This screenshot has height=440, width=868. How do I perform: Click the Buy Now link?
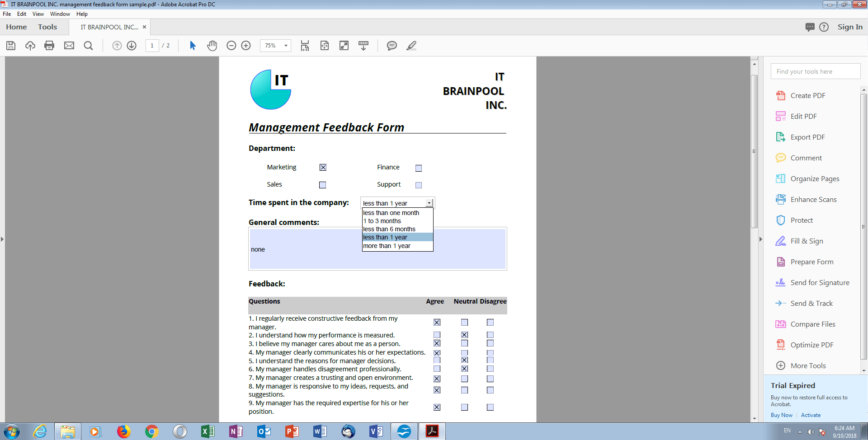tap(781, 415)
